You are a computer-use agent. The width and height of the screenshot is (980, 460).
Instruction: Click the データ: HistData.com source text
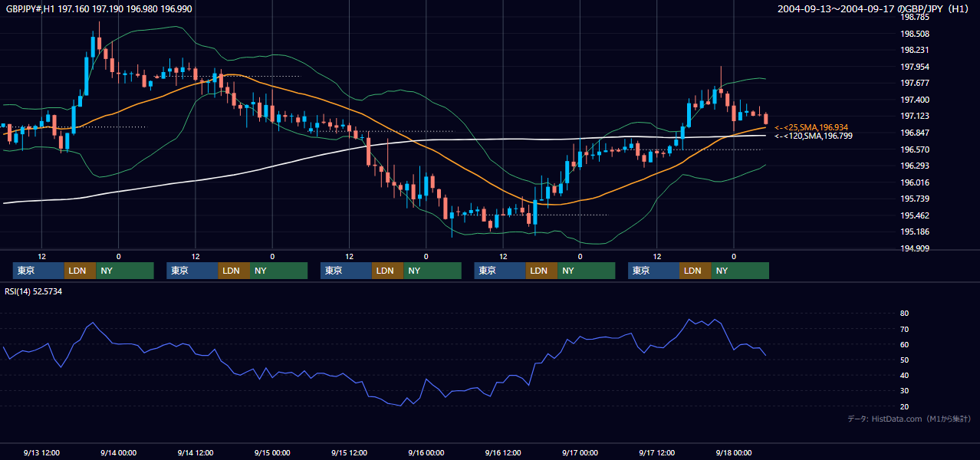(x=909, y=419)
